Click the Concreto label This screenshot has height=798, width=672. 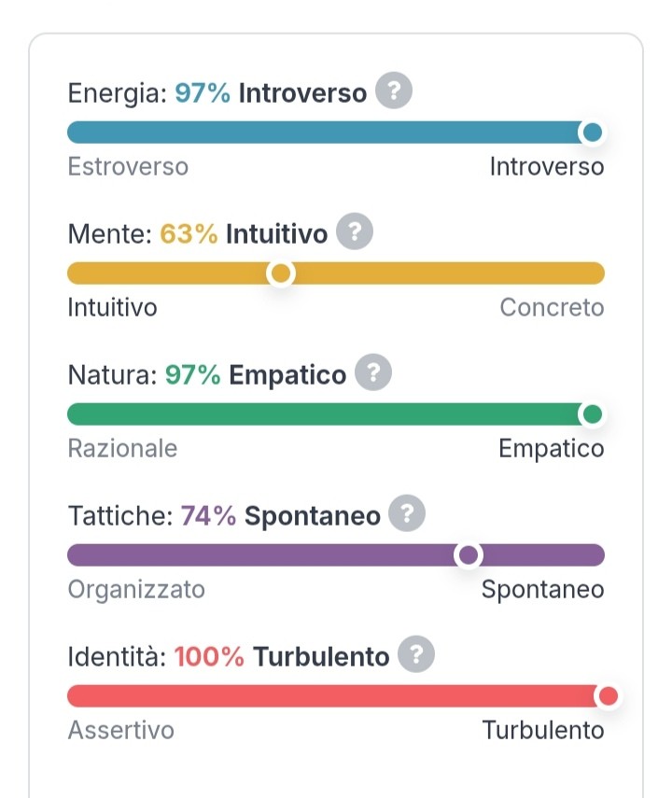coord(552,307)
